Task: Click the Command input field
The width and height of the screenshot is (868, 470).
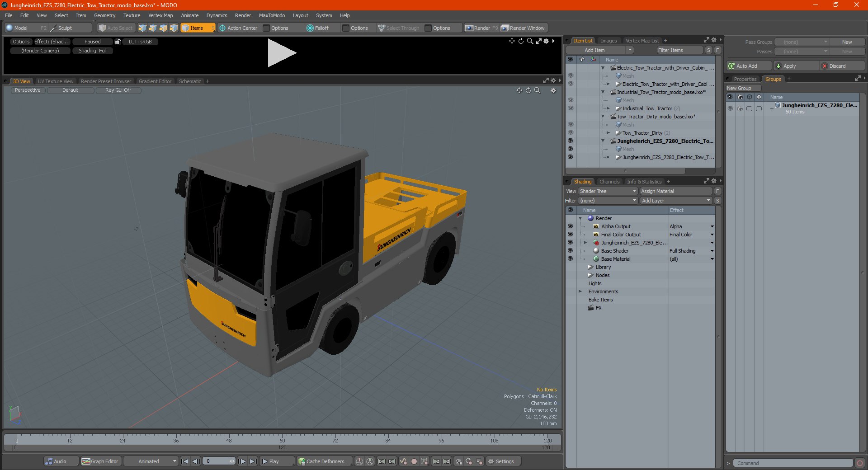Action: pos(793,463)
